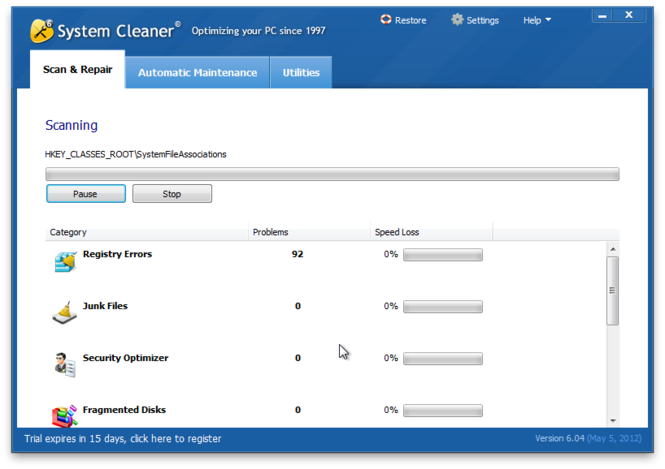The height and width of the screenshot is (469, 665).
Task: Click the Security Optimizer person icon
Action: (x=65, y=365)
